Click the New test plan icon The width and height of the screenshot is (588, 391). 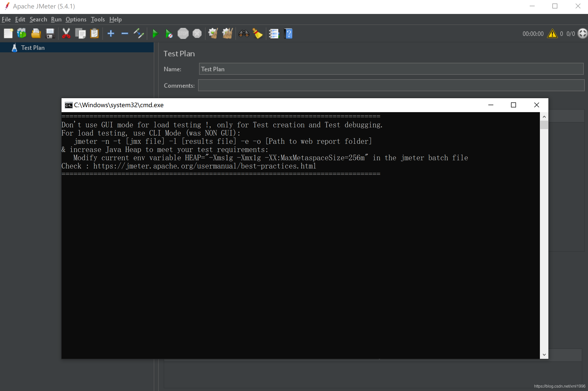[x=8, y=33]
